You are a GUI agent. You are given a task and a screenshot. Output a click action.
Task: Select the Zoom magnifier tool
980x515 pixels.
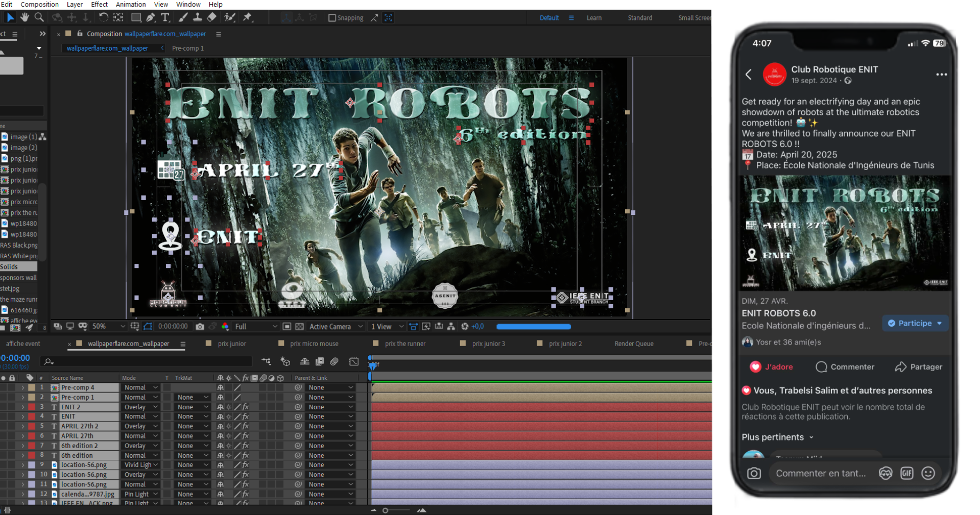click(39, 17)
